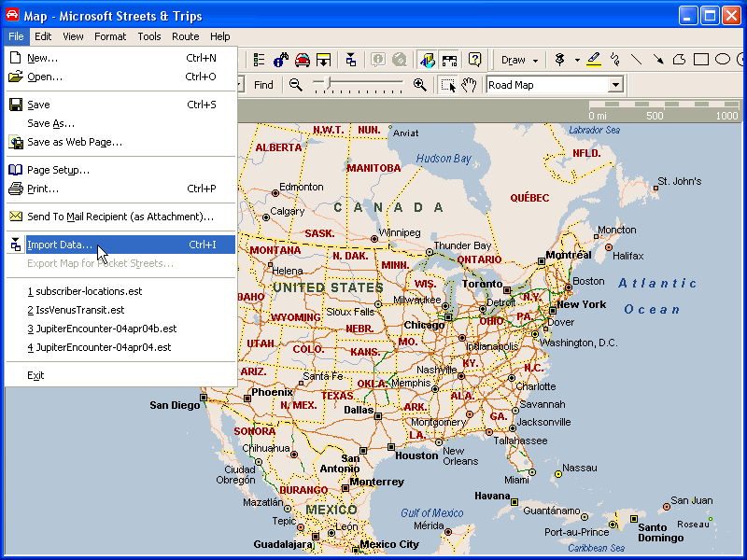The width and height of the screenshot is (747, 560).
Task: Open the Road Map style combo box
Action: (x=555, y=85)
